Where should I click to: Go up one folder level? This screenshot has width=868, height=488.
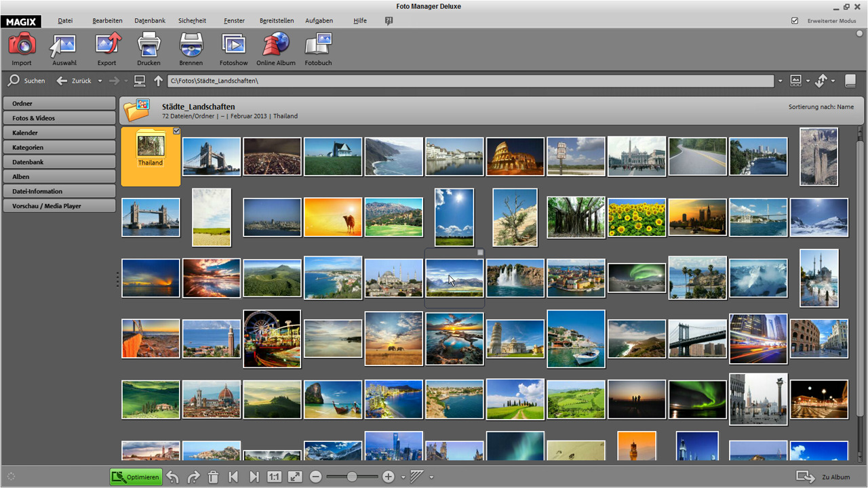click(158, 81)
